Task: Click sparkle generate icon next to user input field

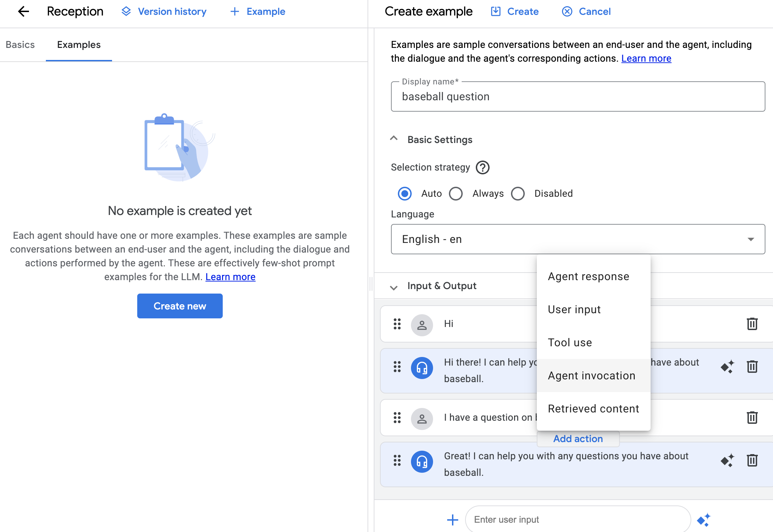Action: click(703, 520)
